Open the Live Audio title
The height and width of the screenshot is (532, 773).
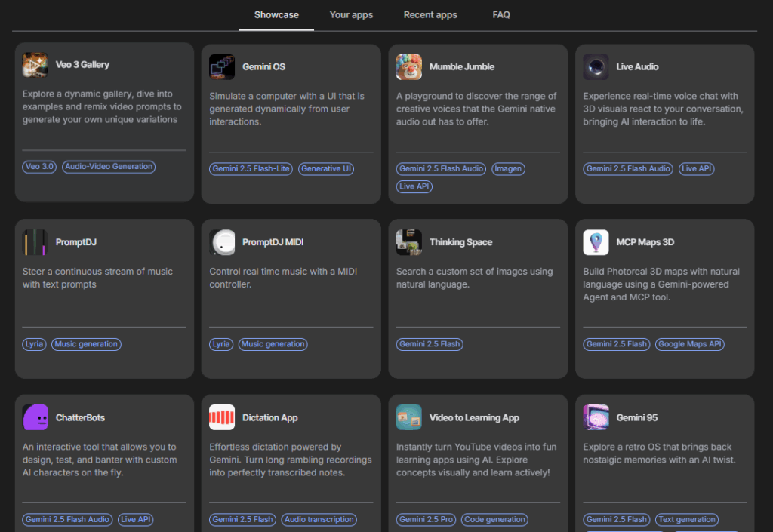click(637, 67)
